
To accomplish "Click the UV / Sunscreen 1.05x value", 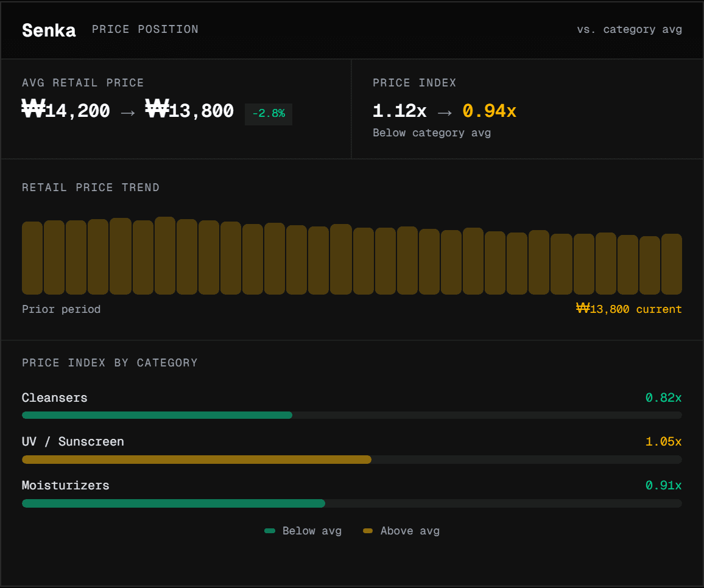I will tap(664, 442).
